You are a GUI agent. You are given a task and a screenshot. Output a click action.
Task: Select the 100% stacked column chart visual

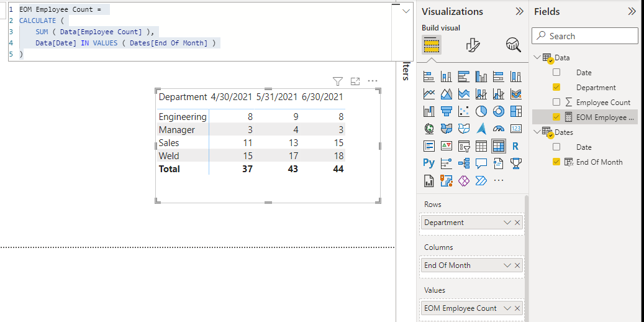click(x=516, y=76)
